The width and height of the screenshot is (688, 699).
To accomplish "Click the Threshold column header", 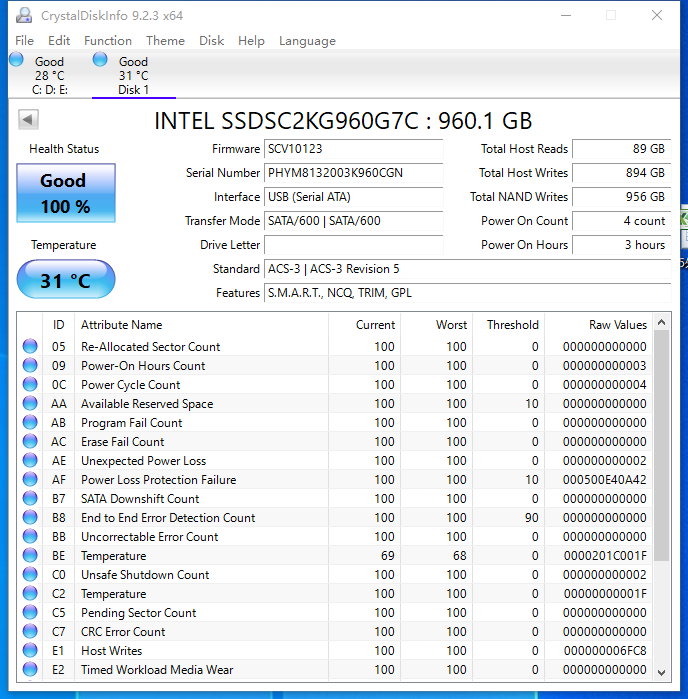I will [509, 325].
